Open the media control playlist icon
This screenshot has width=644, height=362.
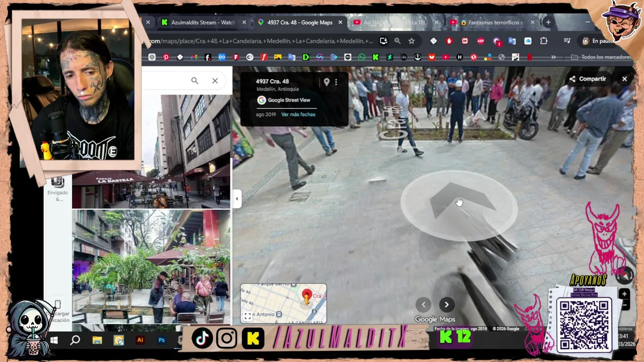point(567,41)
